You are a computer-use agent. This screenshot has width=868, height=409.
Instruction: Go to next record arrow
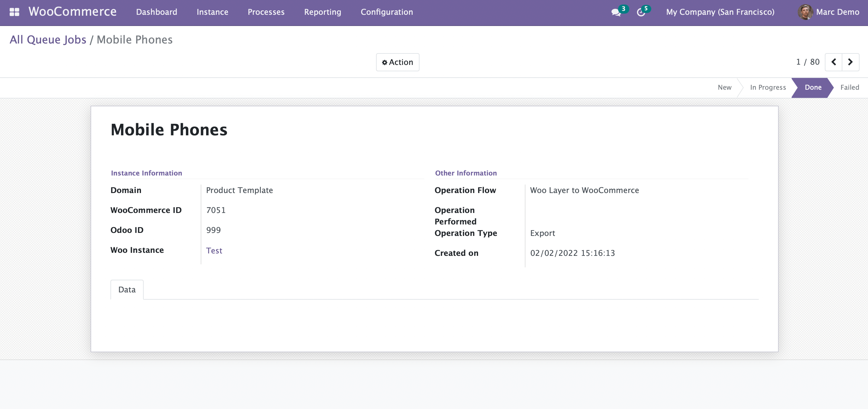[x=850, y=62]
